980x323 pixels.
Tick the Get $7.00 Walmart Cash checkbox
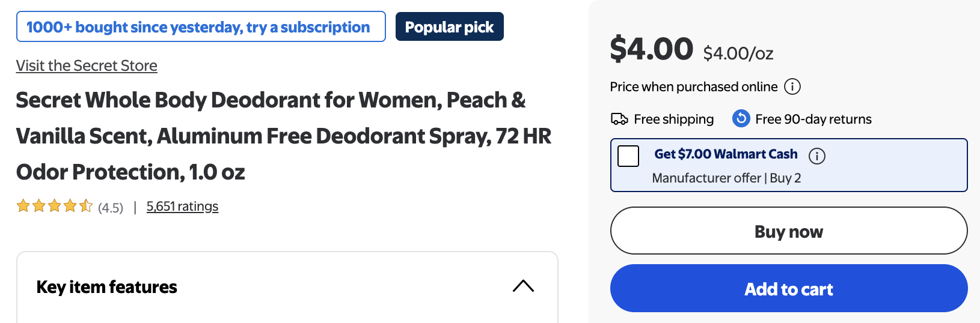click(628, 156)
